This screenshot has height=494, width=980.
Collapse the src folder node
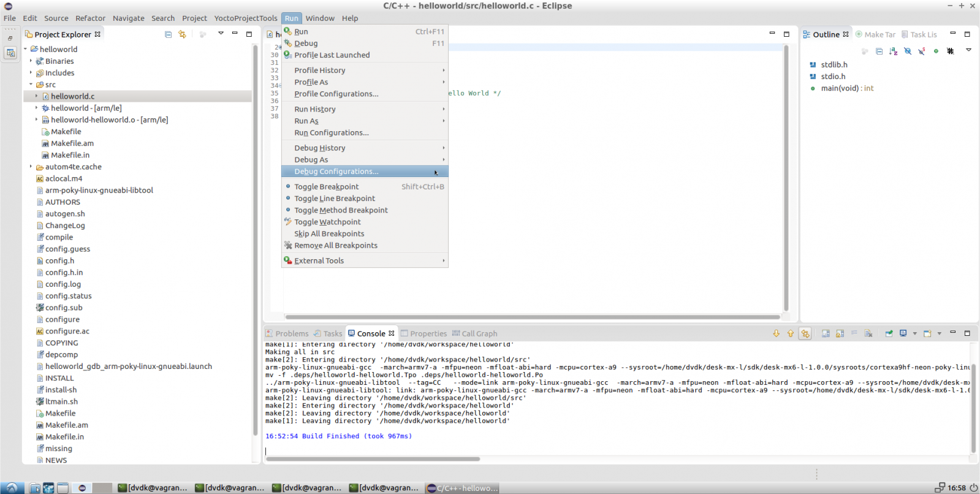click(31, 85)
